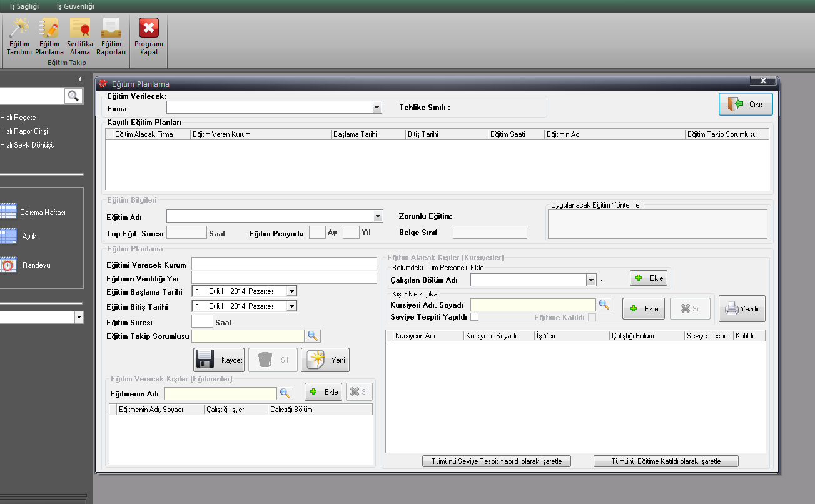Search Eğitim Takip Sorumlusu with the magnifier
The height and width of the screenshot is (504, 815).
click(x=313, y=336)
